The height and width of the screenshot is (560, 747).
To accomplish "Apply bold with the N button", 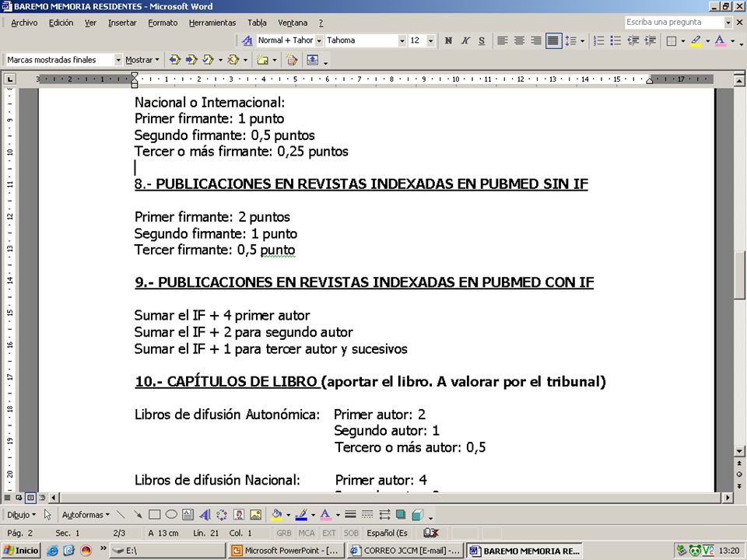I will tap(448, 40).
